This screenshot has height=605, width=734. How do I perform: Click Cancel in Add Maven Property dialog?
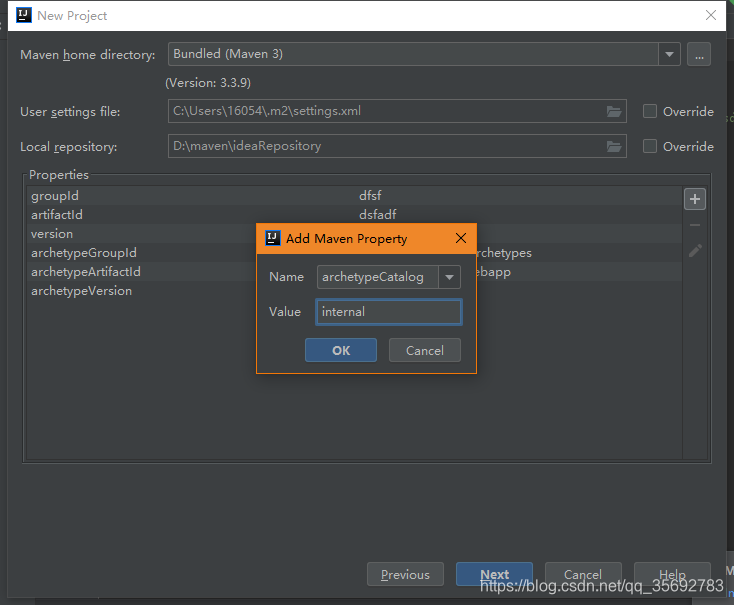pos(425,350)
